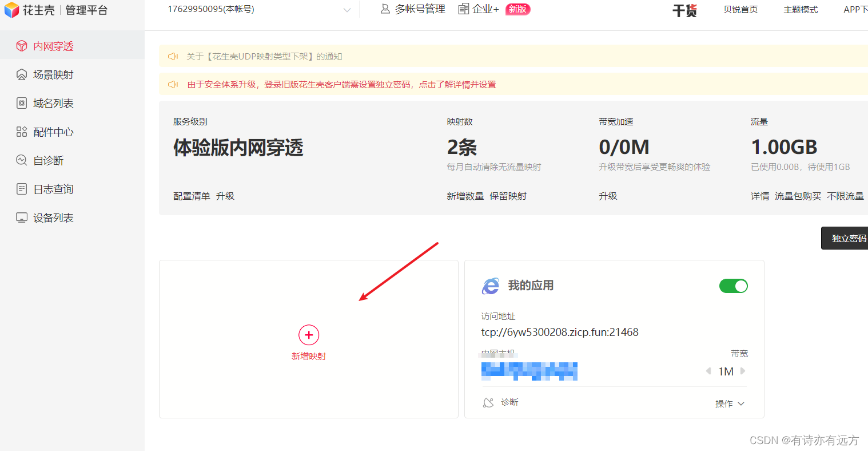Open 干货 in top bar

tap(684, 10)
